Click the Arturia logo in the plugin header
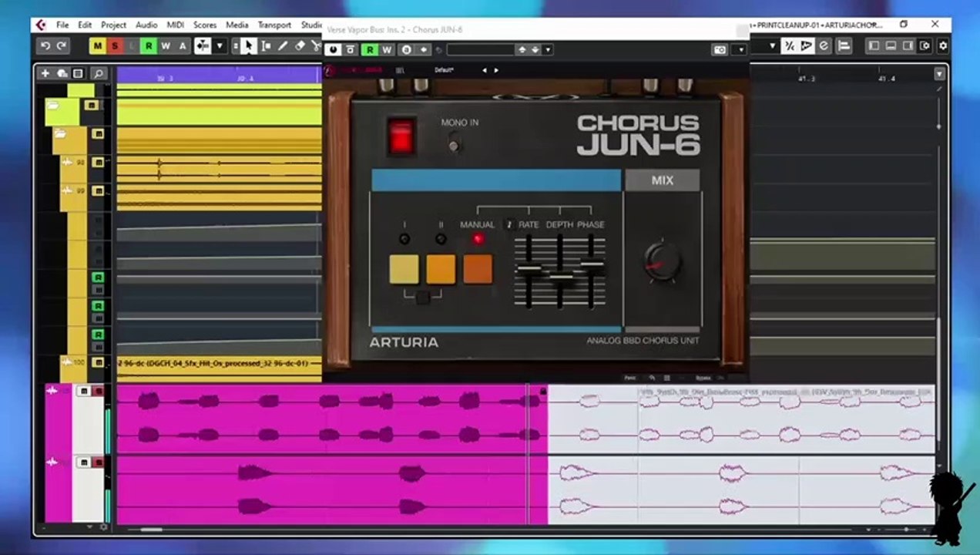The height and width of the screenshot is (555, 980). (329, 70)
